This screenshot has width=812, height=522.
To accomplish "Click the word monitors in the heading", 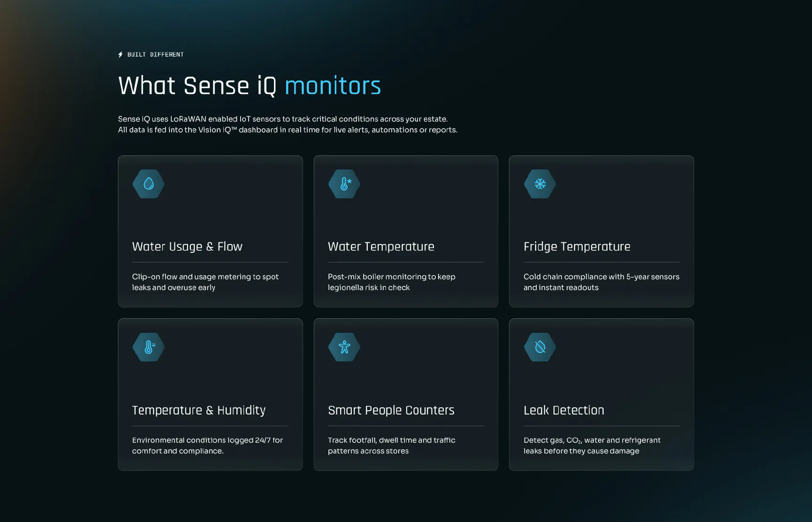I will pyautogui.click(x=332, y=85).
